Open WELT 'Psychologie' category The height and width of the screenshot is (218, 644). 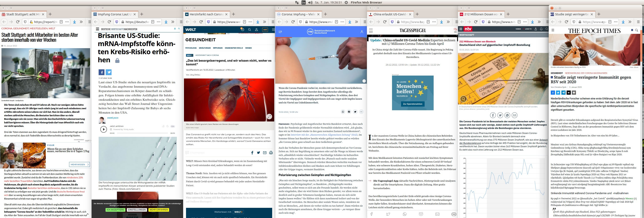(x=191, y=48)
